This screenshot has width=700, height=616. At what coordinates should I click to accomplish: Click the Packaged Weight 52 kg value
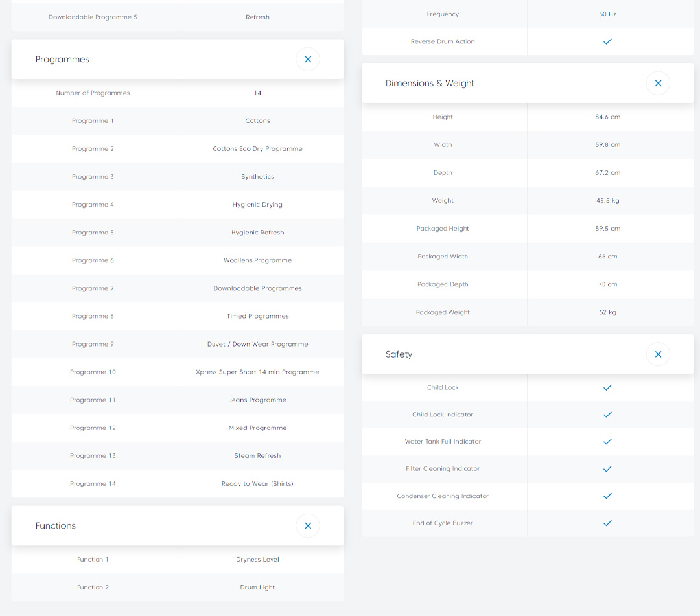pyautogui.click(x=607, y=312)
